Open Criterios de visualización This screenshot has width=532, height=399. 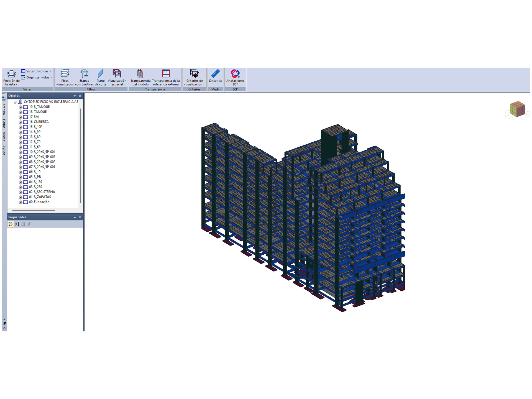click(194, 77)
